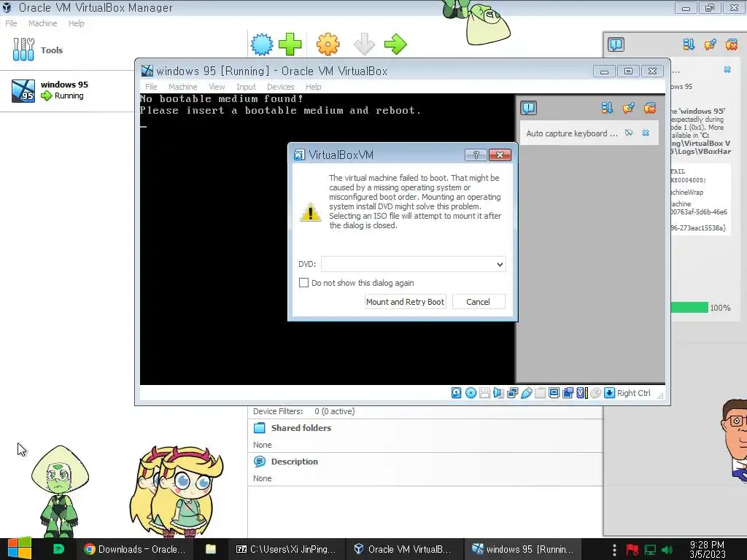Open Help menu in VirtualBox Manager
The width and height of the screenshot is (747, 560).
76,23
